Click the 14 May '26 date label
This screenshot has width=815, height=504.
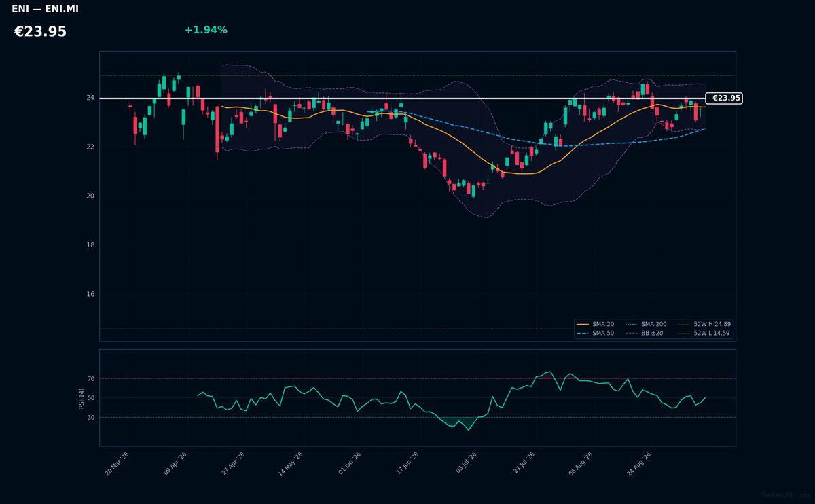pos(291,463)
